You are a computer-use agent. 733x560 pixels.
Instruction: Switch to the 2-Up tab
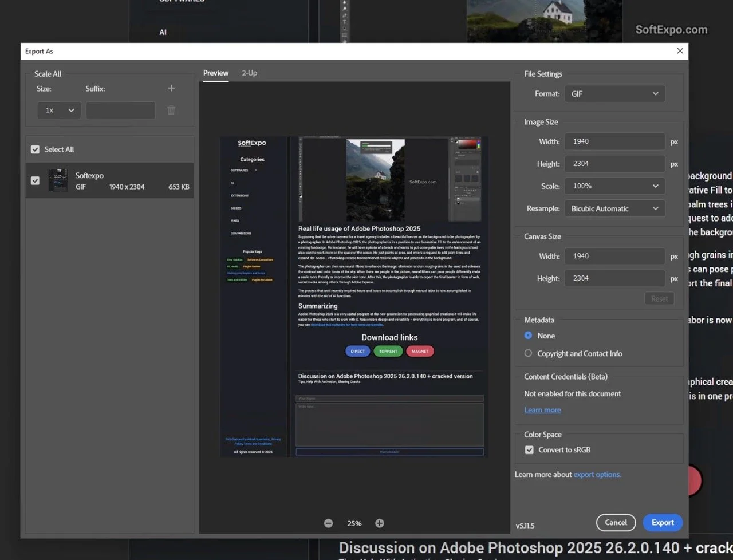point(249,73)
